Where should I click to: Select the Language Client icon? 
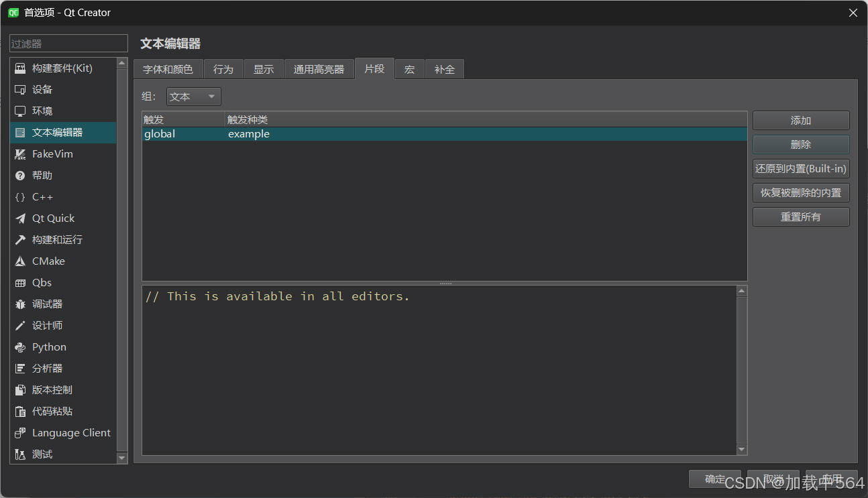20,433
